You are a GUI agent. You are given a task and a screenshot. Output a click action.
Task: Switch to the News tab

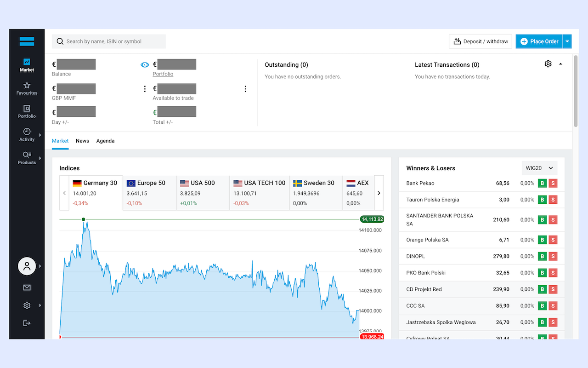coord(82,141)
